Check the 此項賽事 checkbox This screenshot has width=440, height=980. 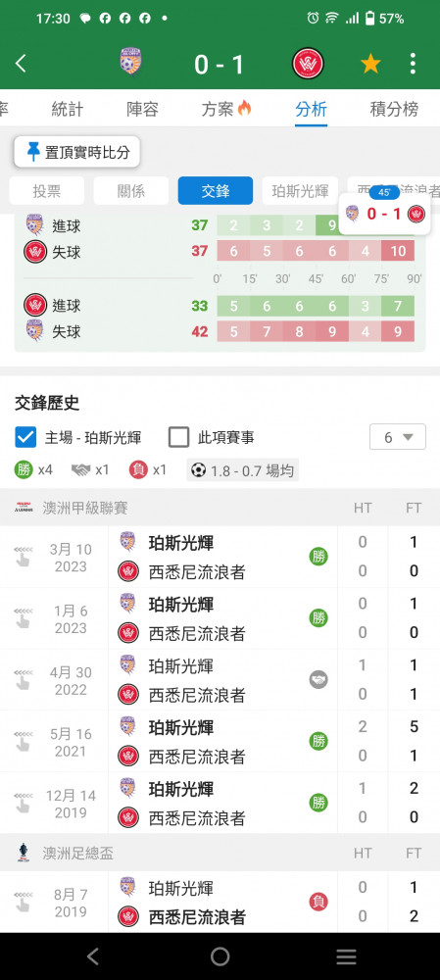tap(178, 437)
